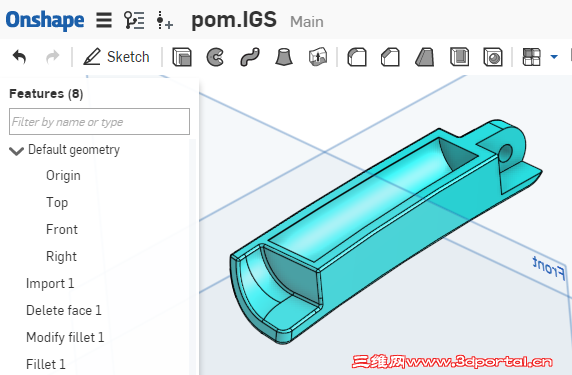
Task: Select the Fillet tool
Action: pyautogui.click(x=357, y=57)
